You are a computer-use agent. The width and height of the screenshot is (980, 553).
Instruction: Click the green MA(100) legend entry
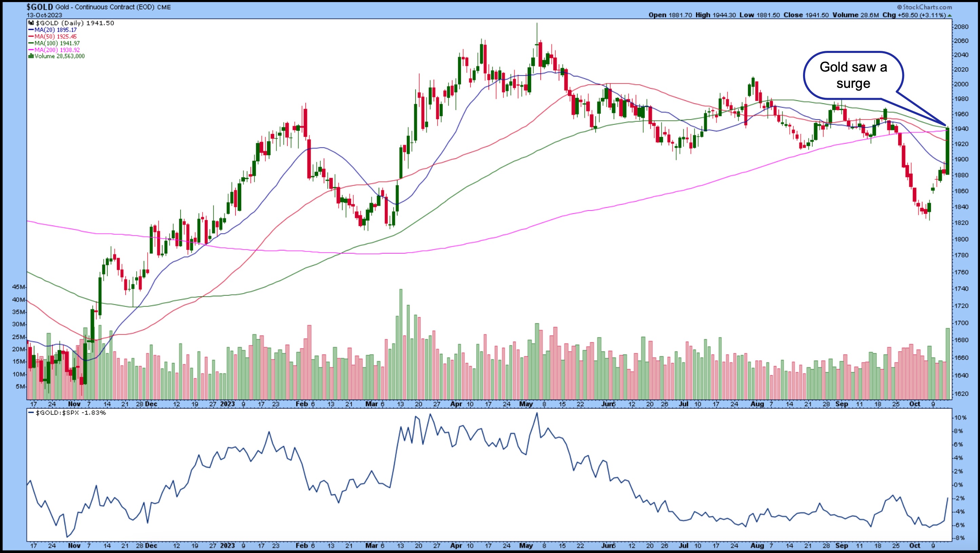coord(57,43)
